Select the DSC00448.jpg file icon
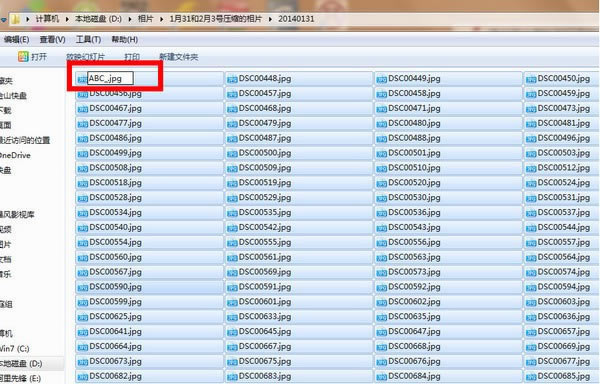This screenshot has height=384, width=600. coord(232,79)
